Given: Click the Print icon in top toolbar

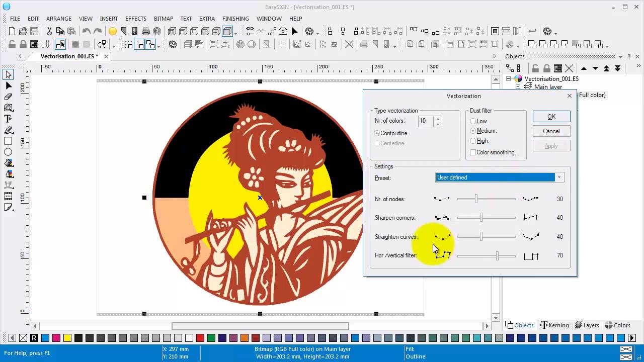Looking at the screenshot, I should pyautogui.click(x=145, y=31).
